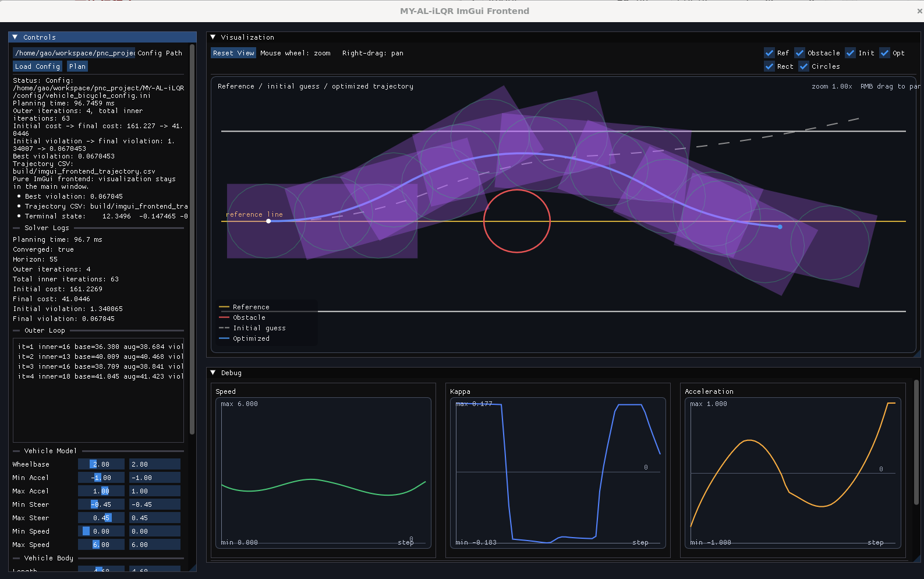Adjust the Max Speed slider

point(101,545)
